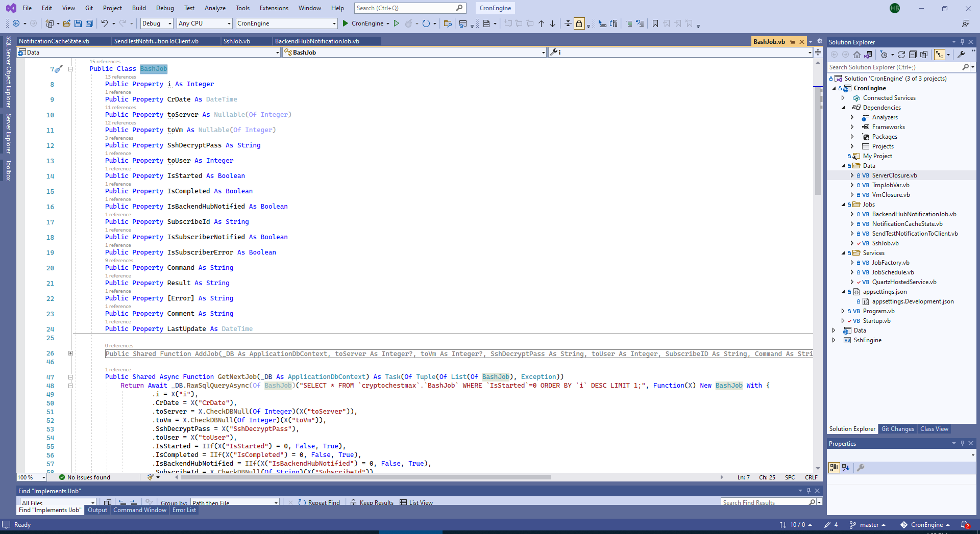Click the Pending Changes Filter clock icon
This screenshot has height=534, width=980.
[884, 55]
